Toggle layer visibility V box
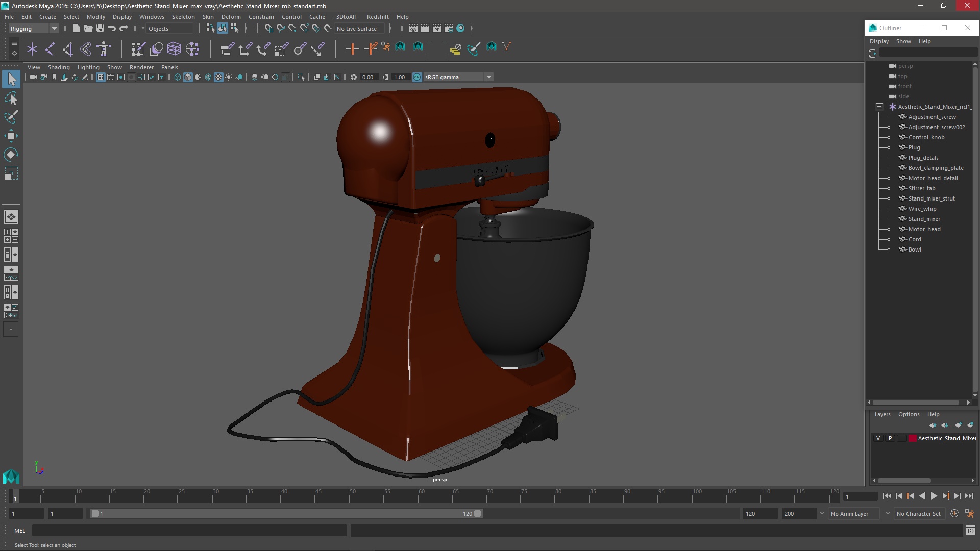This screenshot has width=980, height=551. (878, 438)
